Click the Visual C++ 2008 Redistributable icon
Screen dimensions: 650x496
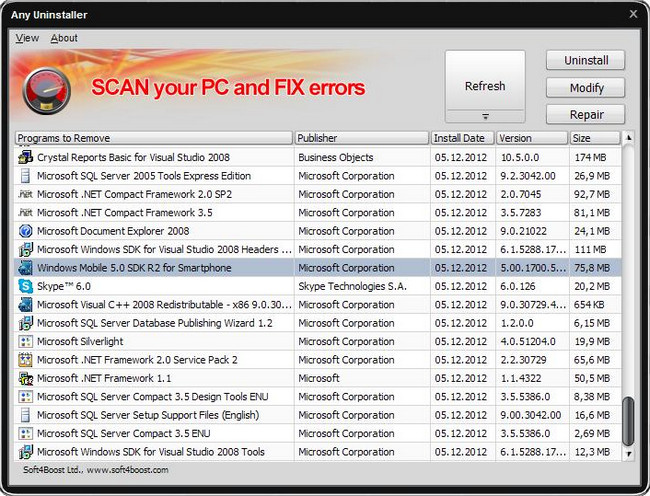[x=26, y=305]
